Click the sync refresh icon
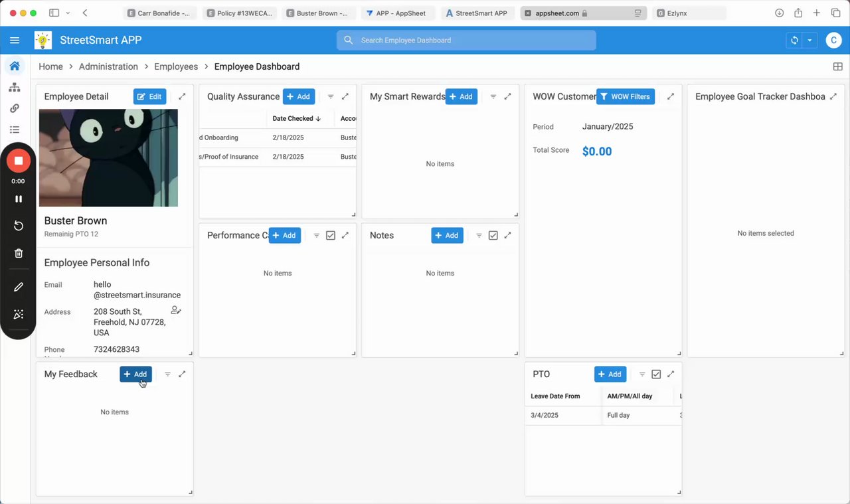Viewport: 850px width, 504px height. point(794,41)
